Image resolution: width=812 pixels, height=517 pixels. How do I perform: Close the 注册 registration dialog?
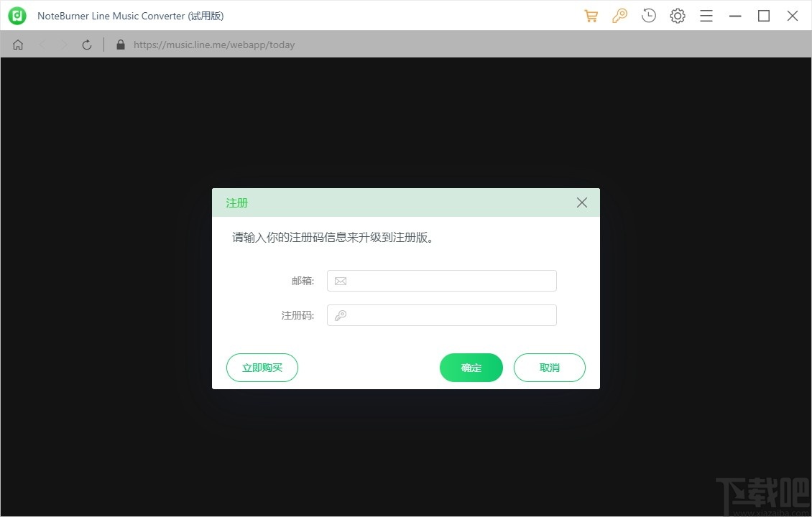(x=581, y=202)
